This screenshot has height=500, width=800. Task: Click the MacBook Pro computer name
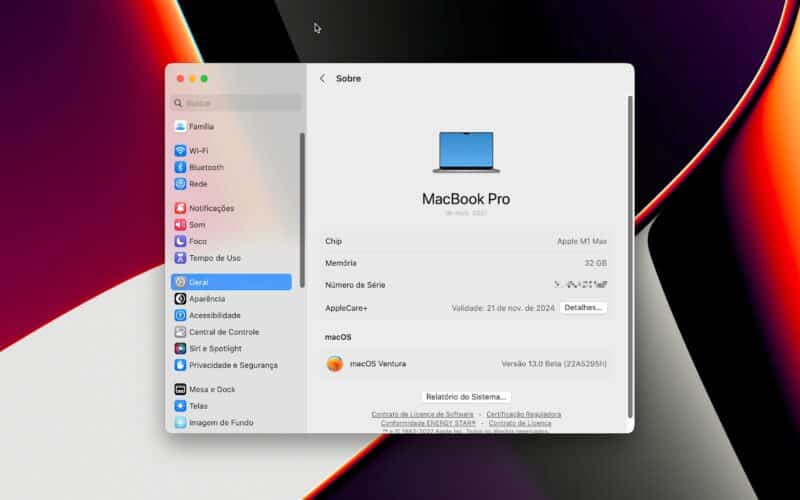[x=466, y=199]
